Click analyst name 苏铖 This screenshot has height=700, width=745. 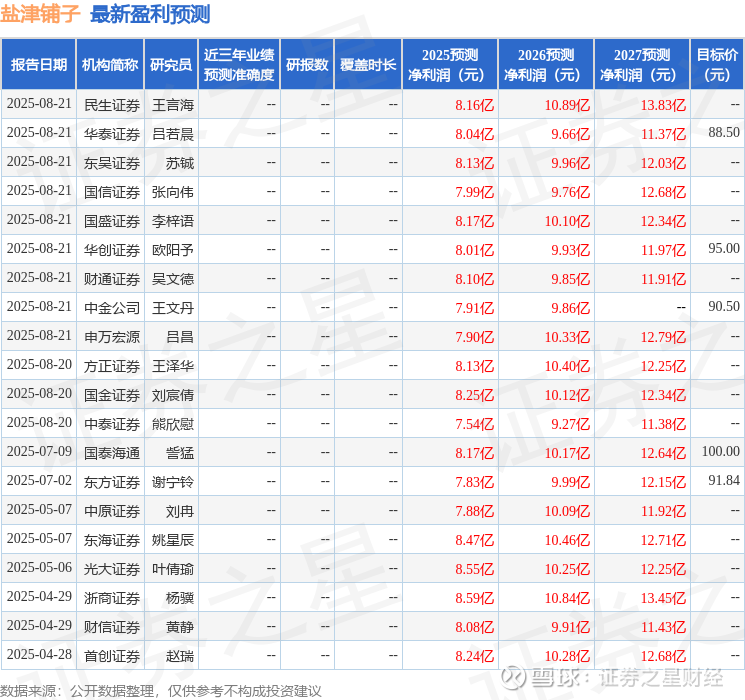[180, 163]
